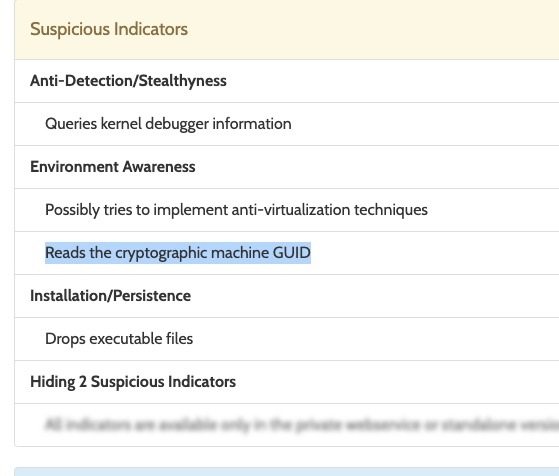Click the word Stealthyness in the first heading
The image size is (559, 476).
point(183,81)
